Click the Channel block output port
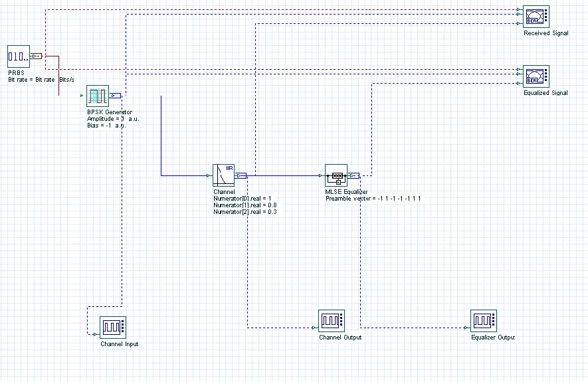This screenshot has height=382, width=588. click(241, 176)
